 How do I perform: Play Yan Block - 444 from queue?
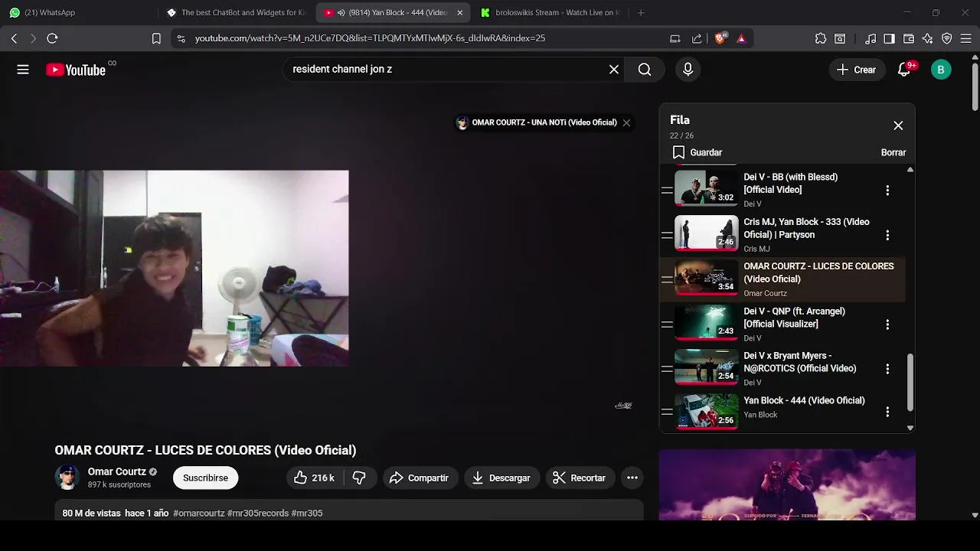tap(782, 412)
